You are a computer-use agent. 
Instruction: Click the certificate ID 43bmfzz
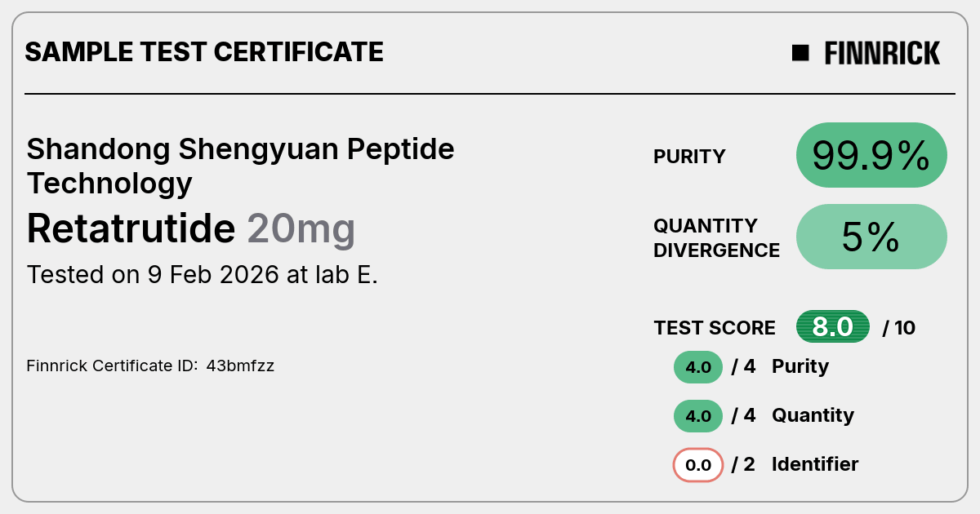coord(240,366)
